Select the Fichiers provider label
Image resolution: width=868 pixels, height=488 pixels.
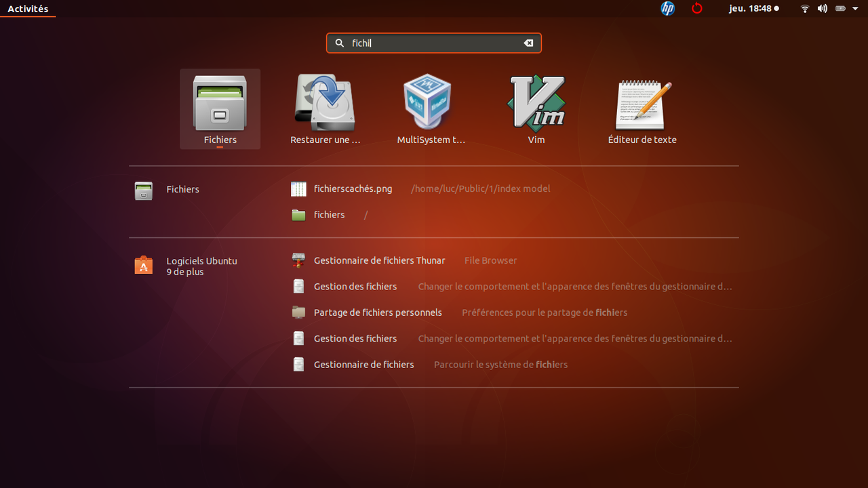click(182, 189)
